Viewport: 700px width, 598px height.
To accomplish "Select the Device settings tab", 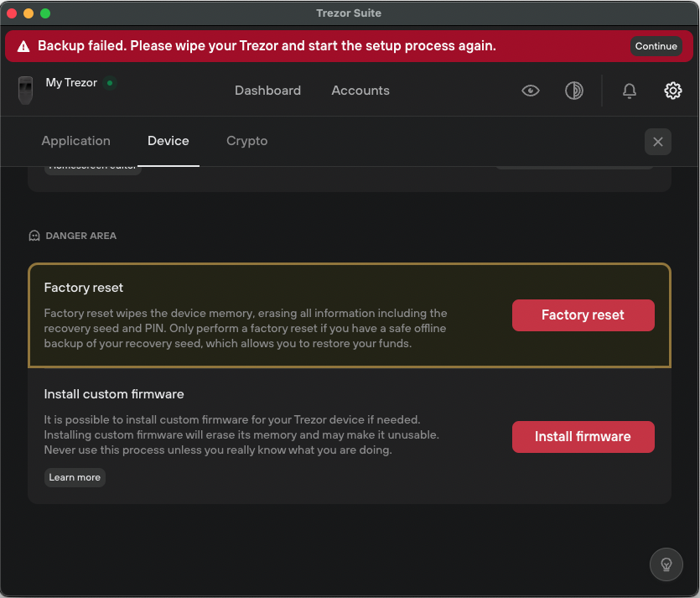I will coord(169,141).
